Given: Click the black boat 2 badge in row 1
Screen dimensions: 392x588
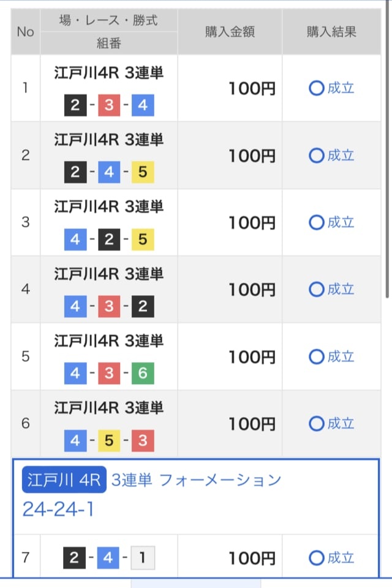Looking at the screenshot, I should pos(75,106).
